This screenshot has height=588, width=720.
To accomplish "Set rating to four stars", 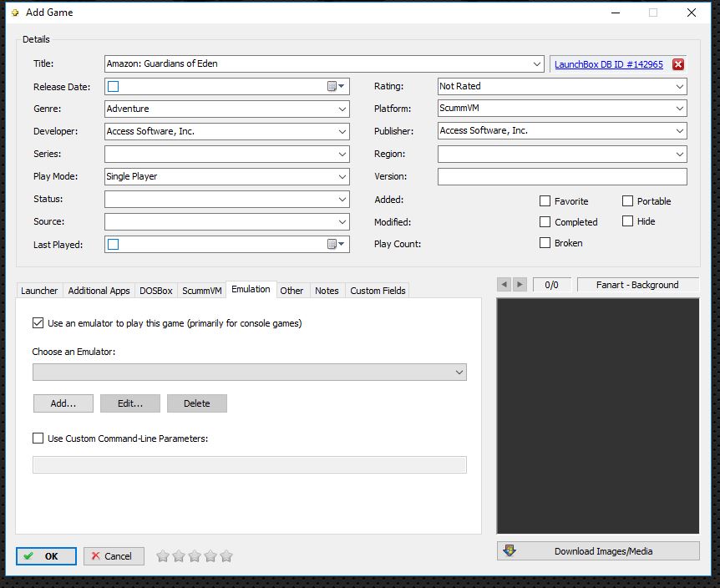I will pyautogui.click(x=210, y=556).
